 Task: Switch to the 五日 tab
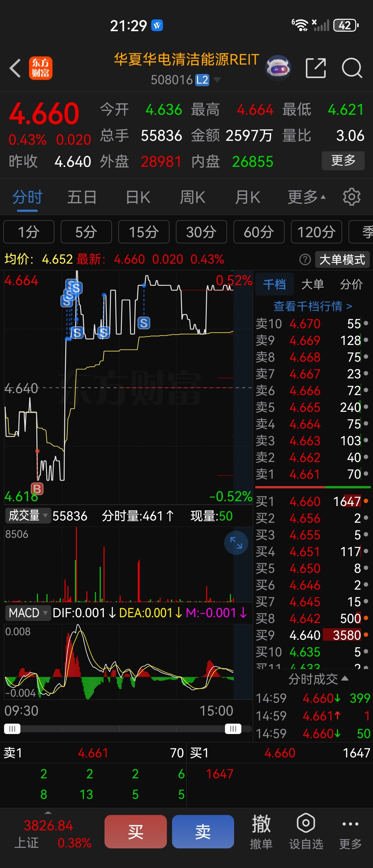tap(82, 197)
